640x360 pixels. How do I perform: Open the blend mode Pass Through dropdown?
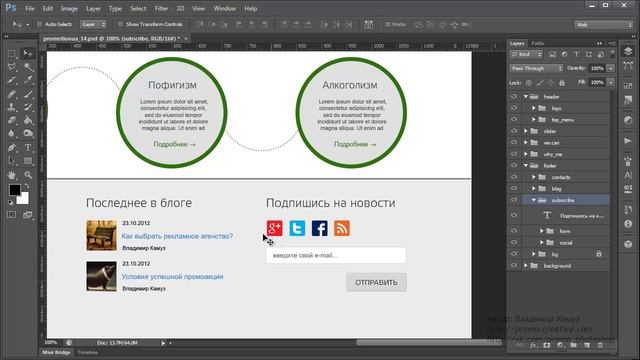[x=536, y=68]
